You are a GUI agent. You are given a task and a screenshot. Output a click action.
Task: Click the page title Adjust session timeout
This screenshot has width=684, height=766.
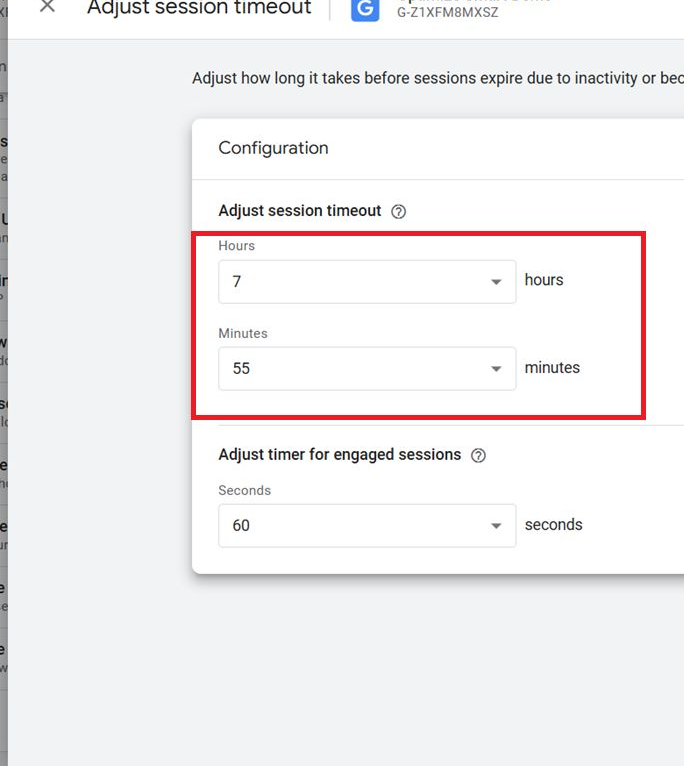pyautogui.click(x=199, y=8)
